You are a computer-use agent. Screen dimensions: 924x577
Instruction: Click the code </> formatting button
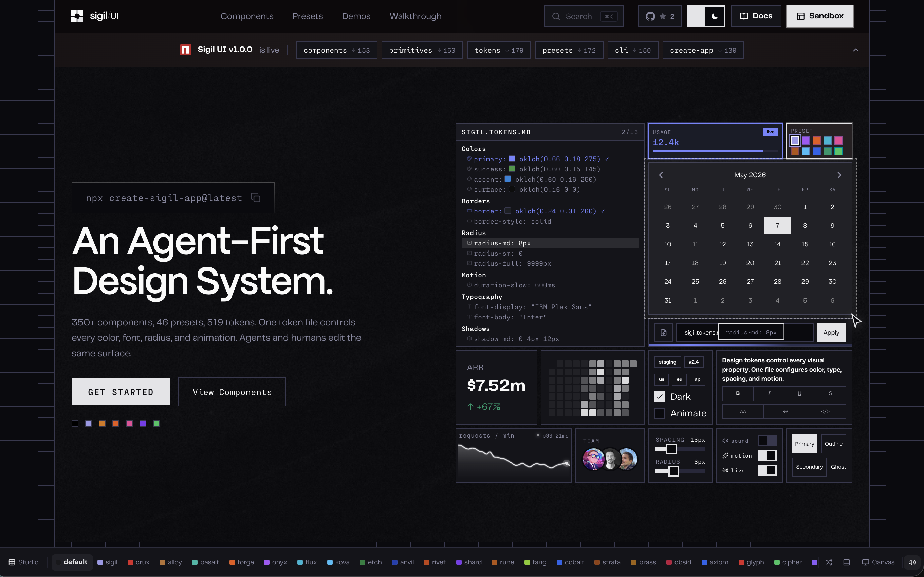click(x=825, y=411)
